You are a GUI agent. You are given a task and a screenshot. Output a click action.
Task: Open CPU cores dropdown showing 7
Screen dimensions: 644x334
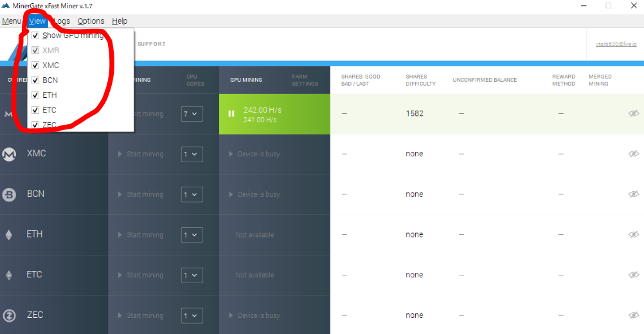point(192,114)
